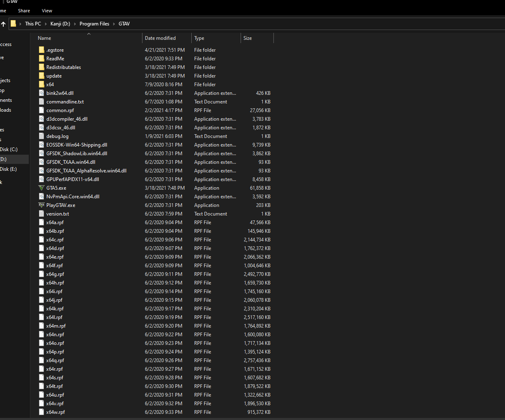This screenshot has height=420, width=505.
Task: Select the GFSDK_TXAA.win64.dll file
Action: (71, 162)
